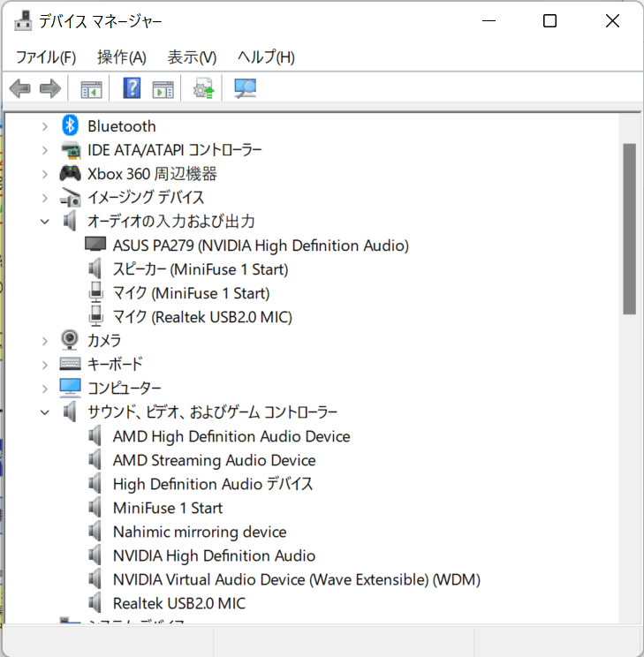Viewport: 644px width, 657px height.
Task: Click the display icon beside ASUS PA279
Action: pyautogui.click(x=95, y=245)
